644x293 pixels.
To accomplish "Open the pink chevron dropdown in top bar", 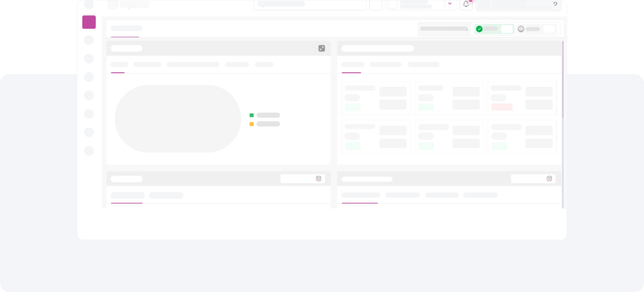I will pyautogui.click(x=450, y=4).
